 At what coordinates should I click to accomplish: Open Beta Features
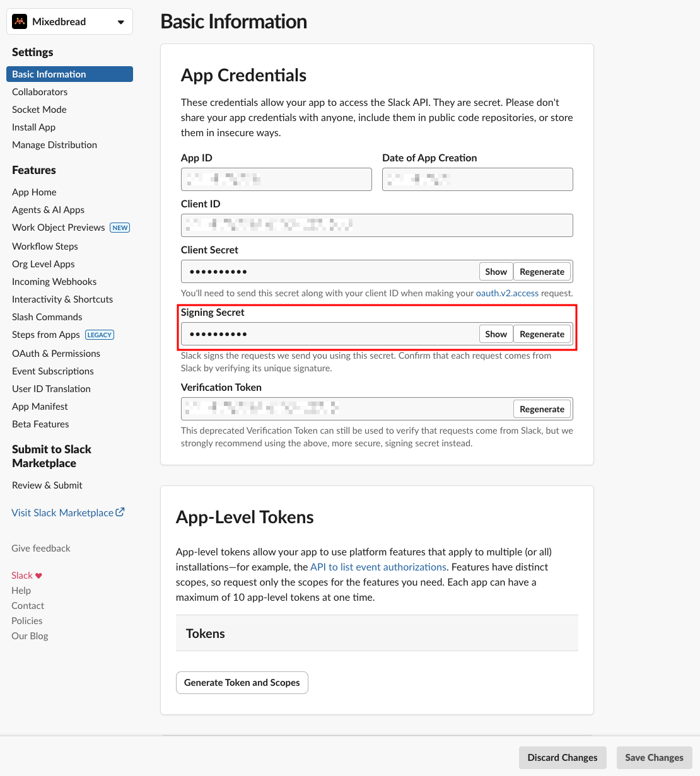click(40, 424)
